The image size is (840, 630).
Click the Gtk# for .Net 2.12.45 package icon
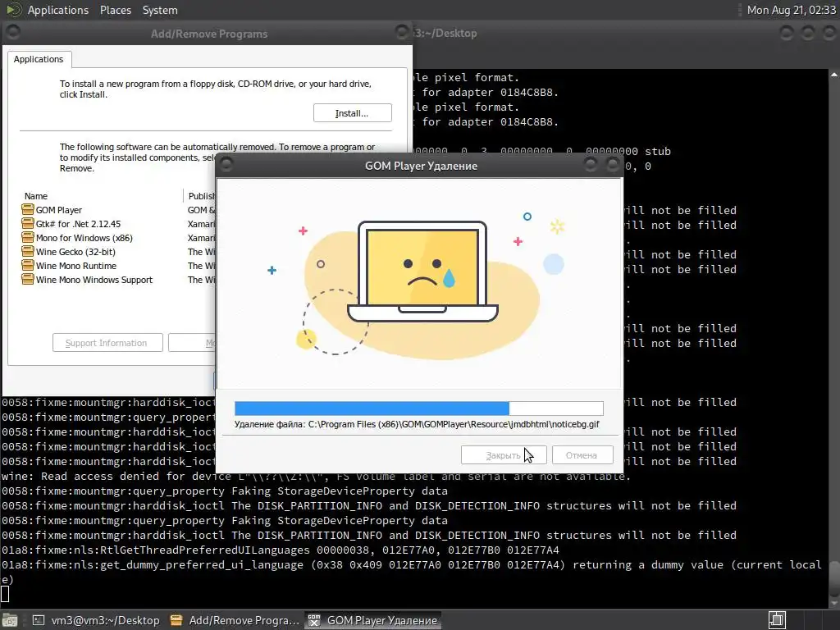tap(27, 223)
